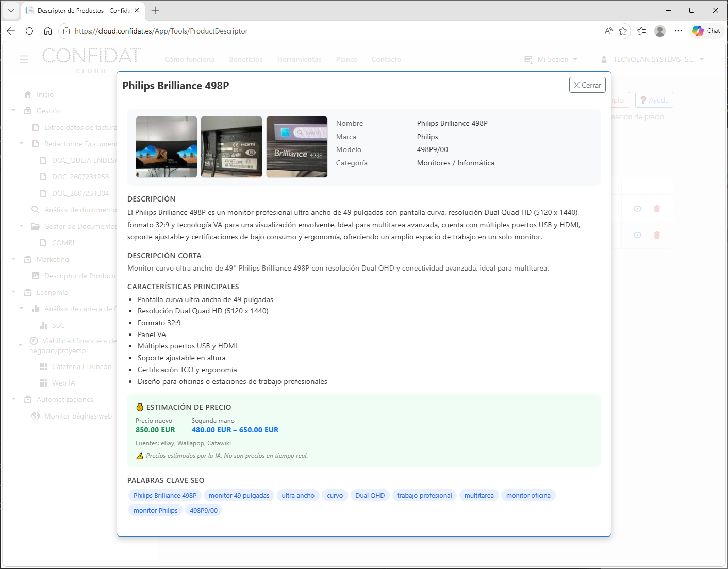This screenshot has height=569, width=728.
Task: Click the 'monitor Philips' keyword tag
Action: [x=156, y=511]
